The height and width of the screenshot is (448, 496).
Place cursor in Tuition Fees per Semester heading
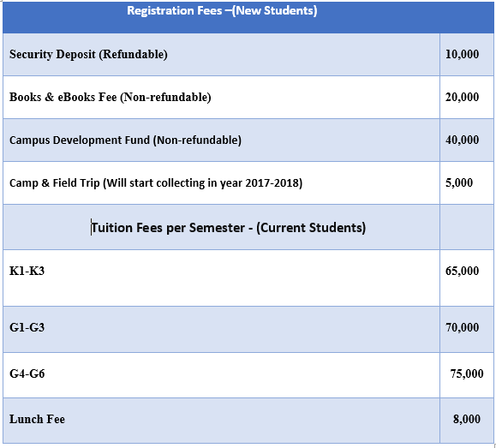(x=229, y=228)
